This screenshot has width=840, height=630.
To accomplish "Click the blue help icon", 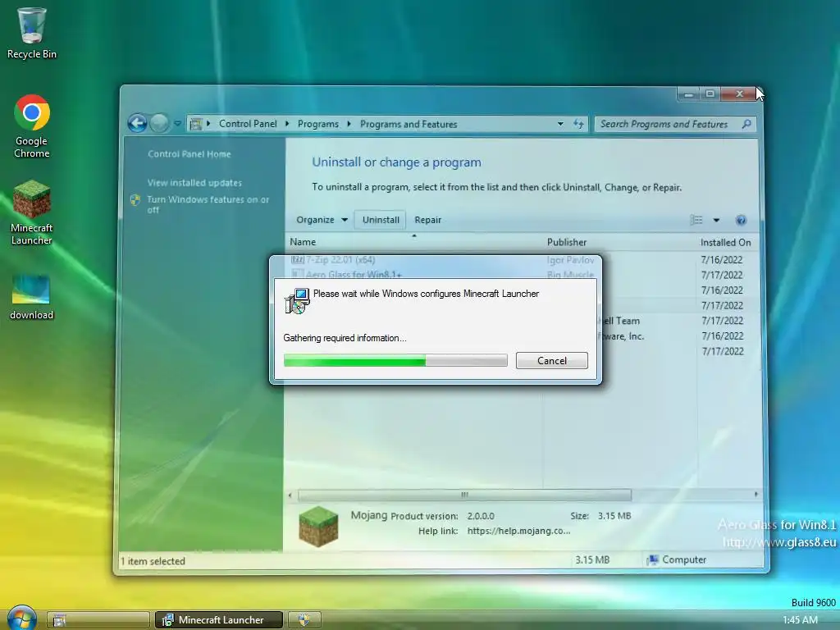I will tap(741, 220).
